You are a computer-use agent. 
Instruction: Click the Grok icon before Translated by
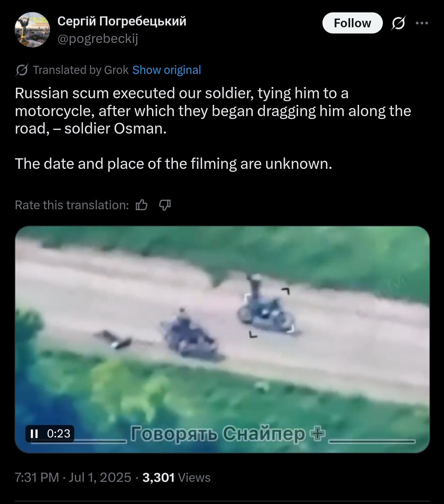pos(21,70)
